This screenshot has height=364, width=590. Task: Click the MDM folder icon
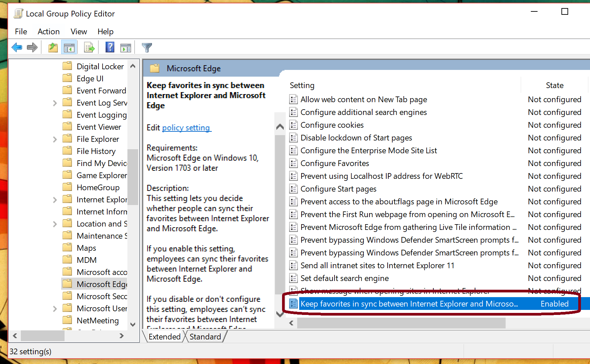68,259
